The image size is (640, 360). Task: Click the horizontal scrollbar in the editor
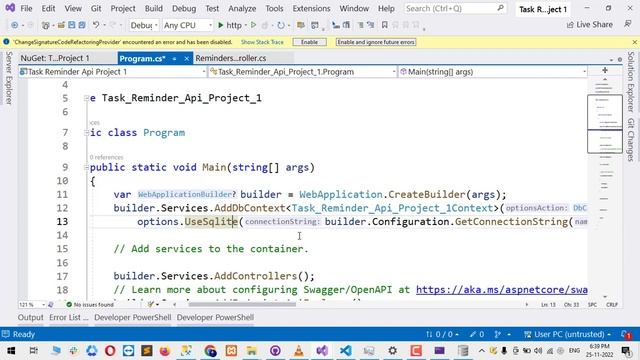[242, 304]
